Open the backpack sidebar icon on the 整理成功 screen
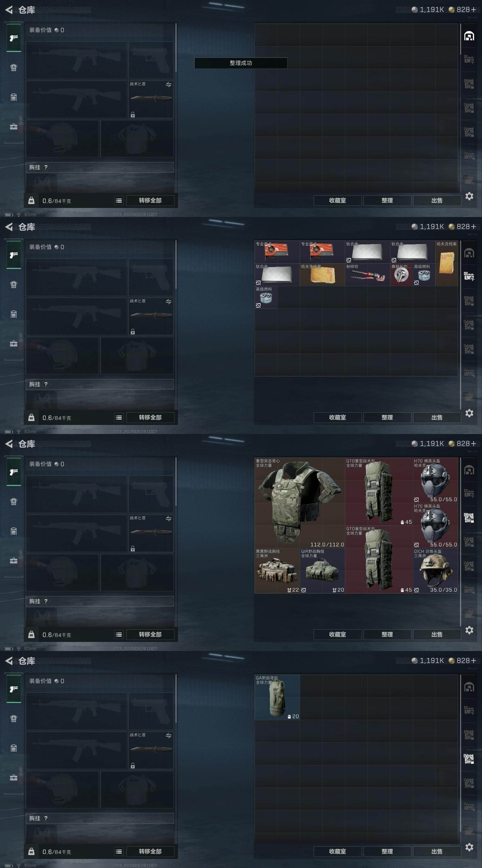The width and height of the screenshot is (482, 868). tap(14, 68)
